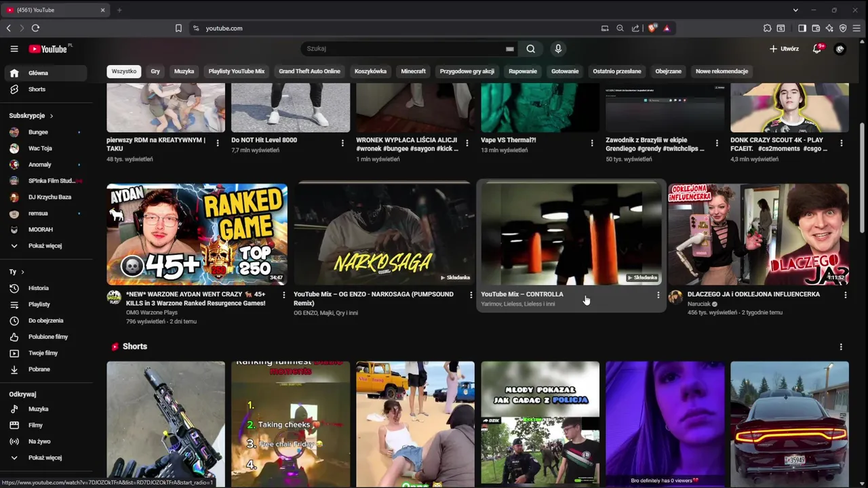Image resolution: width=868 pixels, height=488 pixels.
Task: Click the Utwórz create button
Action: coord(784,49)
